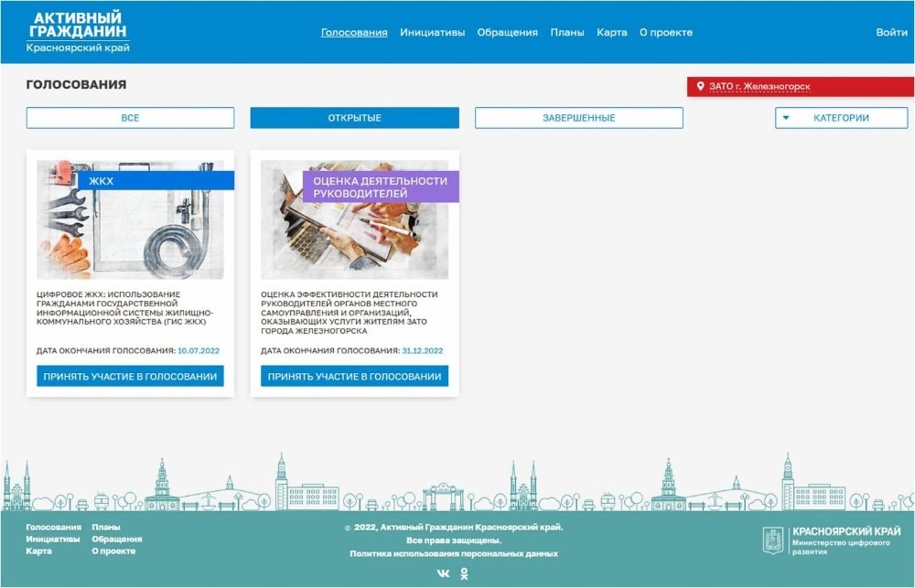Switch to the Завершенные votes filter
915x588 pixels.
click(578, 118)
